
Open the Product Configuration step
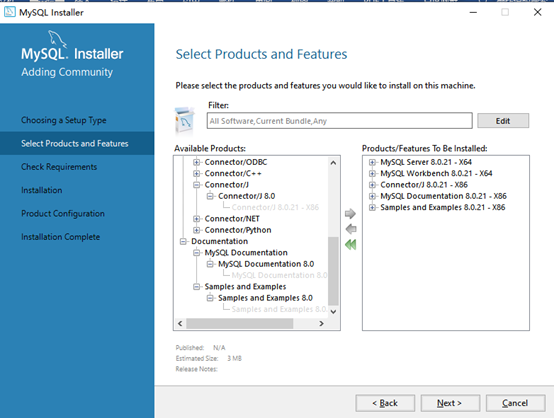[63, 213]
